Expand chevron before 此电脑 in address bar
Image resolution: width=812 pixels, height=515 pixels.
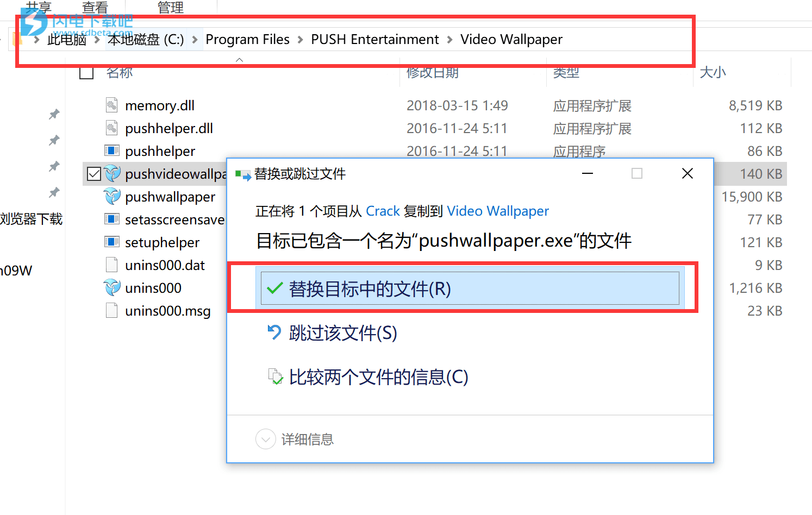[36, 40]
